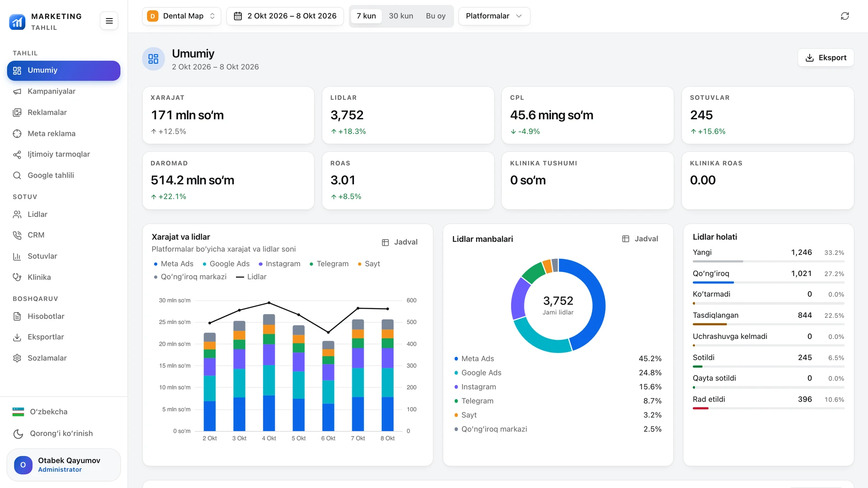Click the 4 Okt stacked bar in chart
Image resolution: width=868 pixels, height=488 pixels.
[x=269, y=372]
